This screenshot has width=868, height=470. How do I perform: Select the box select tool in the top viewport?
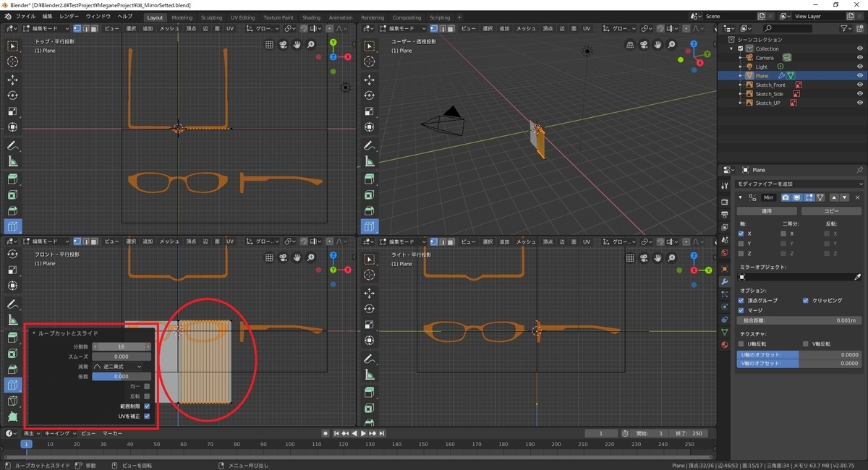(x=13, y=46)
